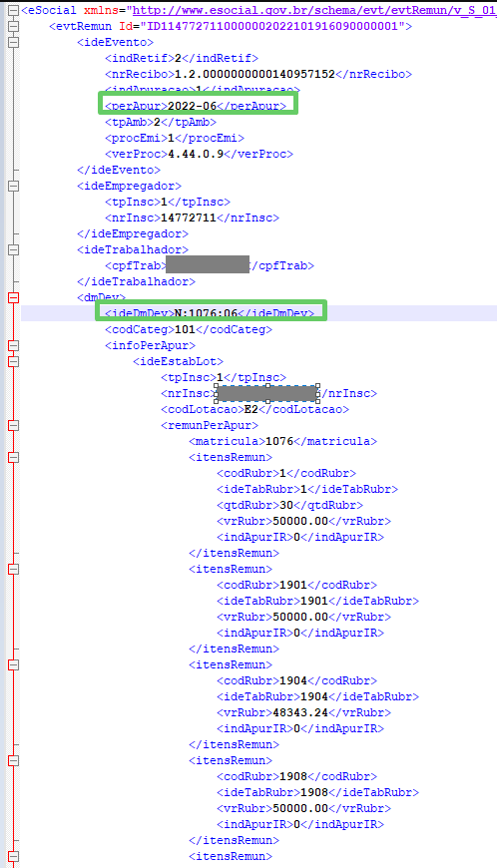Viewport: 497px width, 868px height.
Task: Click the qtdRubr 30 line
Action: click(x=290, y=506)
